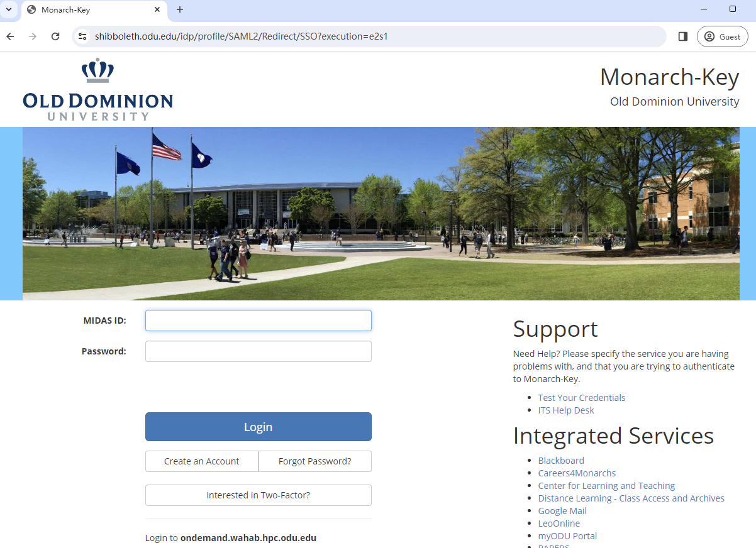
Task: Focus the Password input field
Action: (x=258, y=351)
